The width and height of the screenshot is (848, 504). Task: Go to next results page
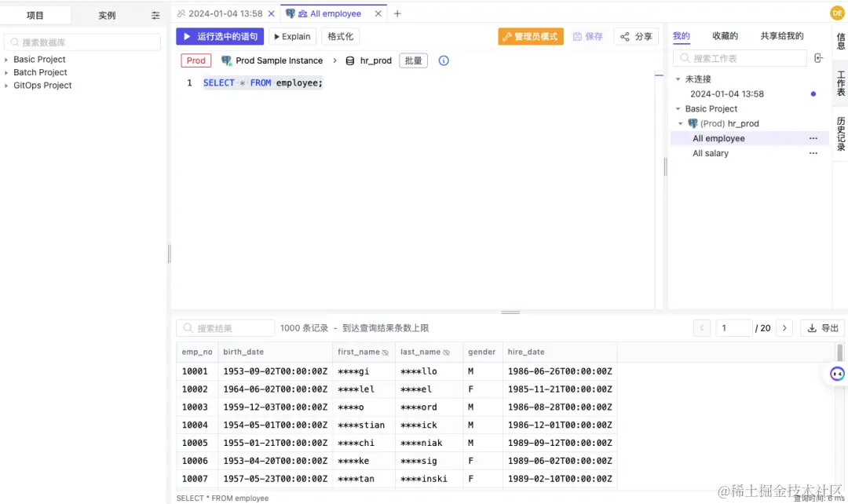pos(784,327)
